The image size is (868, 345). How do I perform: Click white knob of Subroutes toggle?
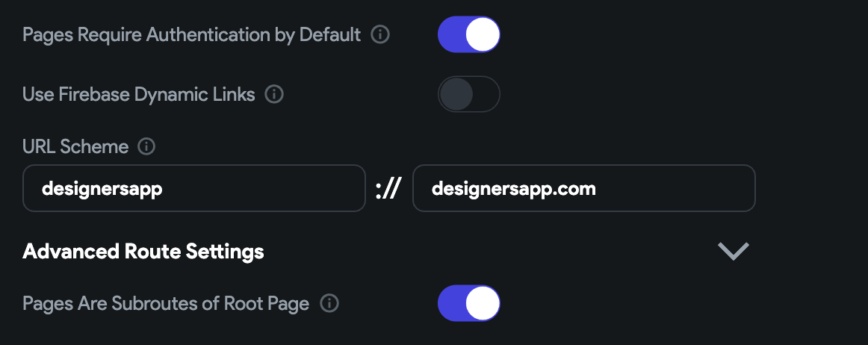[x=482, y=303]
